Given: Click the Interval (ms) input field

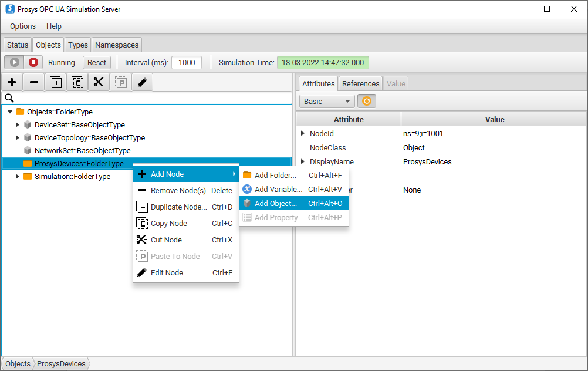Looking at the screenshot, I should 187,62.
